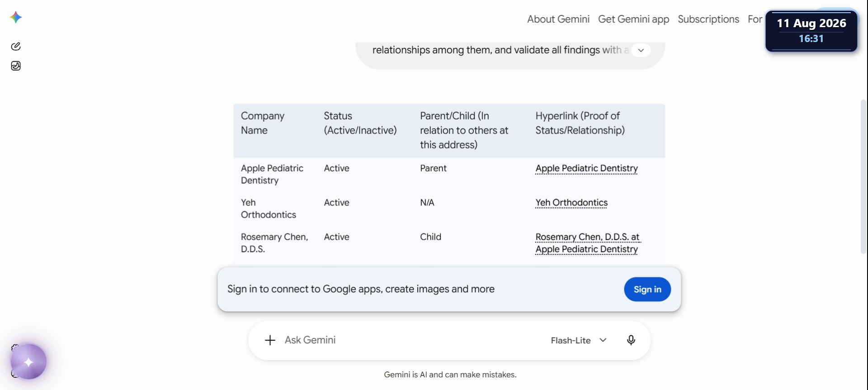Open the About Gemini link
The height and width of the screenshot is (390, 868).
pos(558,19)
